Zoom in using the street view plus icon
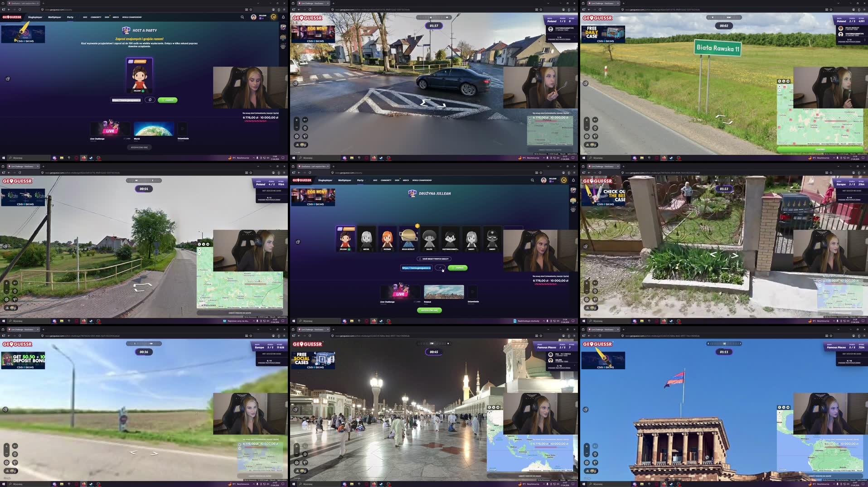The height and width of the screenshot is (487, 868). 296,120
